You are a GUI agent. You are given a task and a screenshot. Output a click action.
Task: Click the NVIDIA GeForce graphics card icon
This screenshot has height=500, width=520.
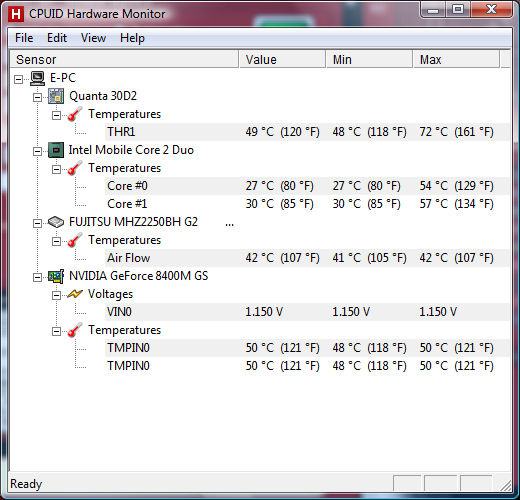56,276
